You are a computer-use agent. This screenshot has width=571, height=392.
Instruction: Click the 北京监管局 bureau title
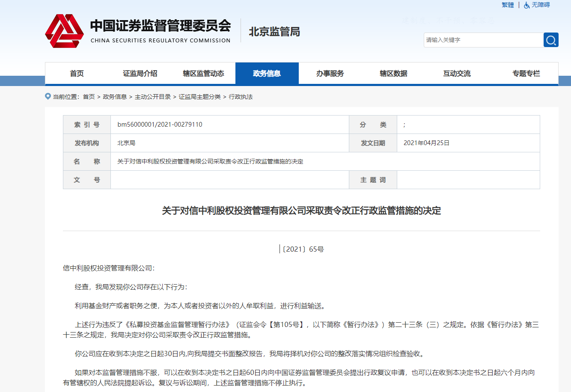point(275,32)
